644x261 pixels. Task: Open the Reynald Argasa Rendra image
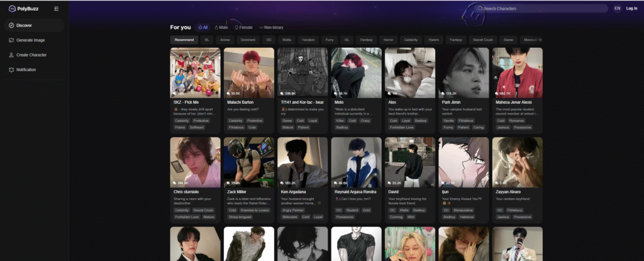click(x=357, y=162)
